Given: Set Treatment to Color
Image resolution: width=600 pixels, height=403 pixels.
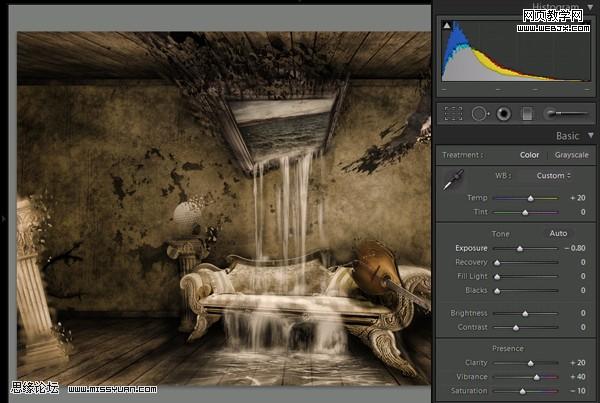Looking at the screenshot, I should (x=529, y=155).
